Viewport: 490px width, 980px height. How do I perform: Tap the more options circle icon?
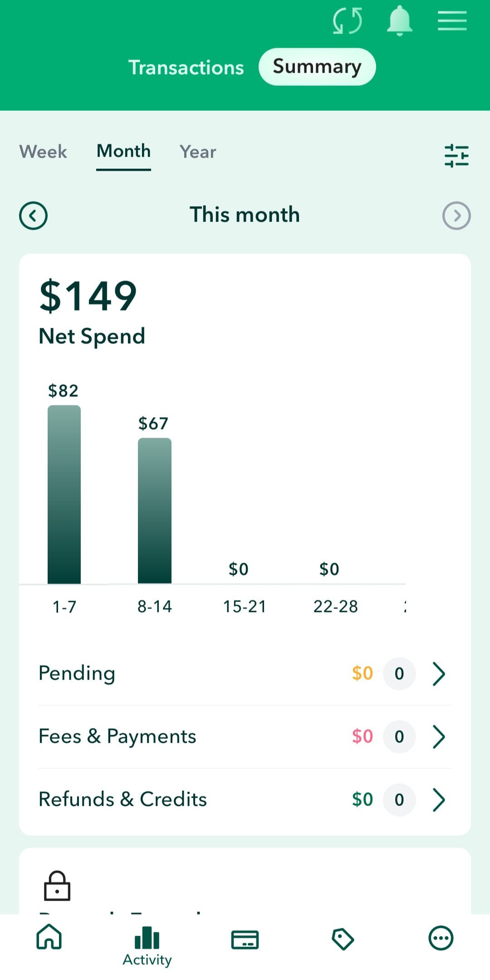pyautogui.click(x=441, y=938)
